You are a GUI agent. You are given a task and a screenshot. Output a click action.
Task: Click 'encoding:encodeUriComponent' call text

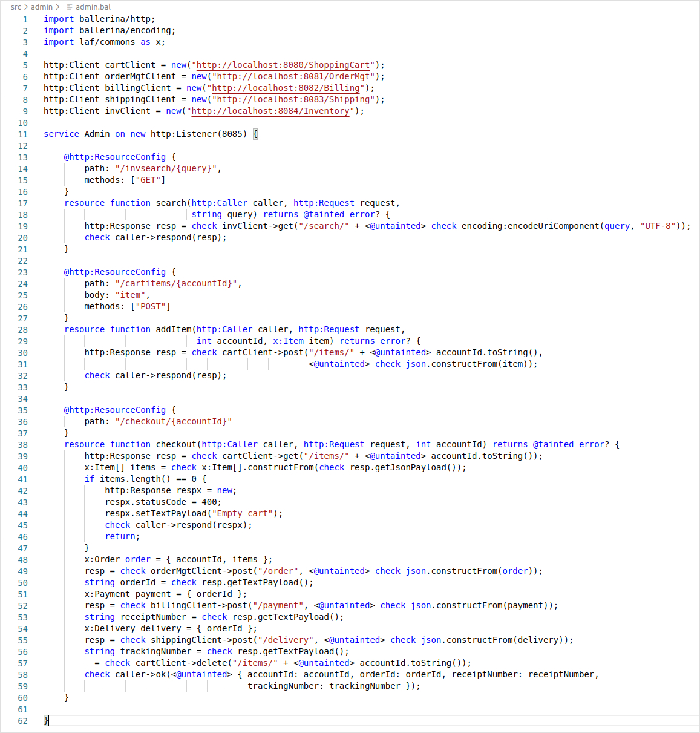point(531,226)
